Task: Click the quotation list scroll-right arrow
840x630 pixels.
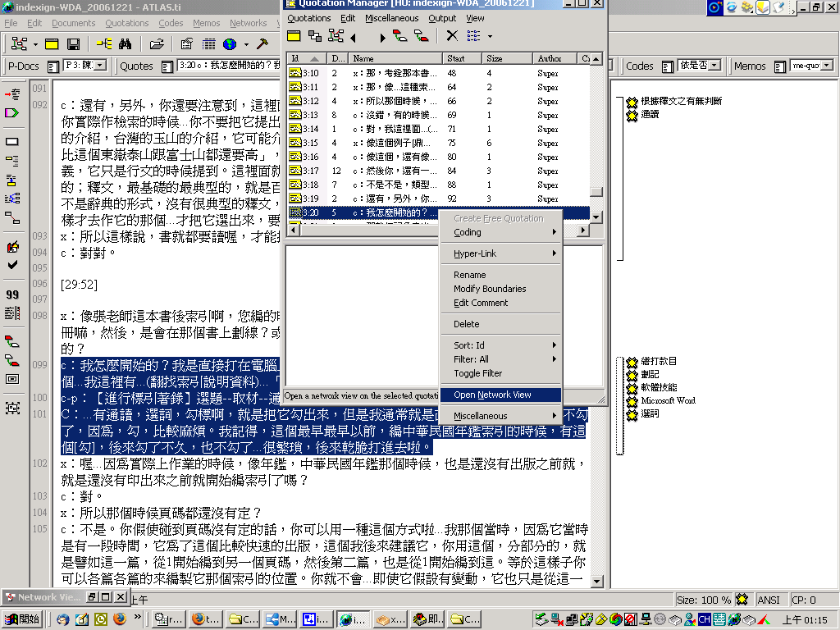Action: (583, 231)
